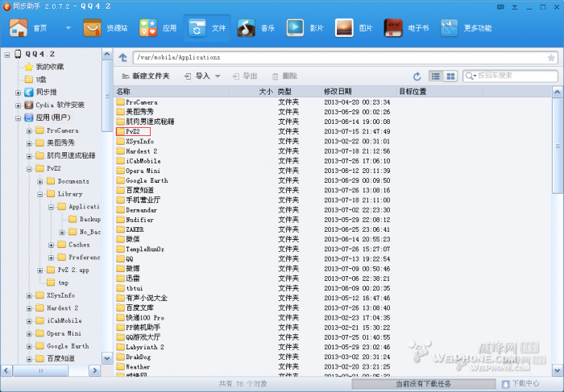Open 下载中心 download center

[520, 384]
